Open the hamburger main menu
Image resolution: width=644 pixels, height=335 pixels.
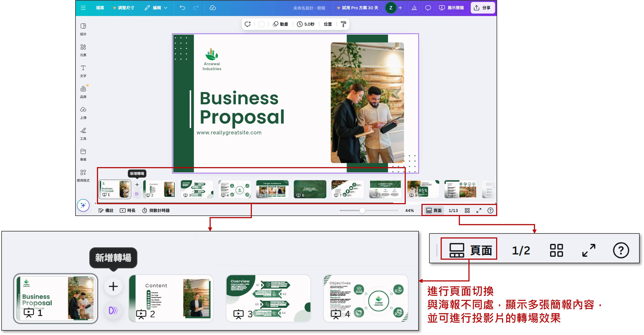click(x=83, y=8)
